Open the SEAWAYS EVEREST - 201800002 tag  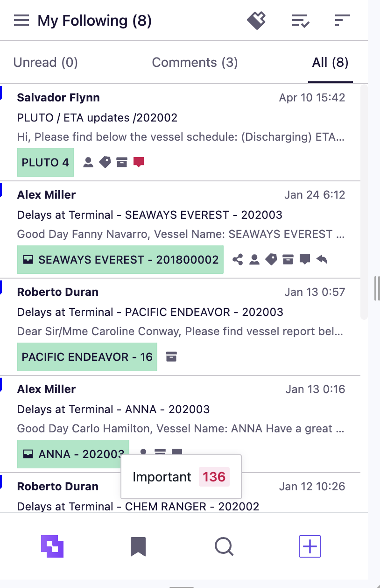point(120,259)
